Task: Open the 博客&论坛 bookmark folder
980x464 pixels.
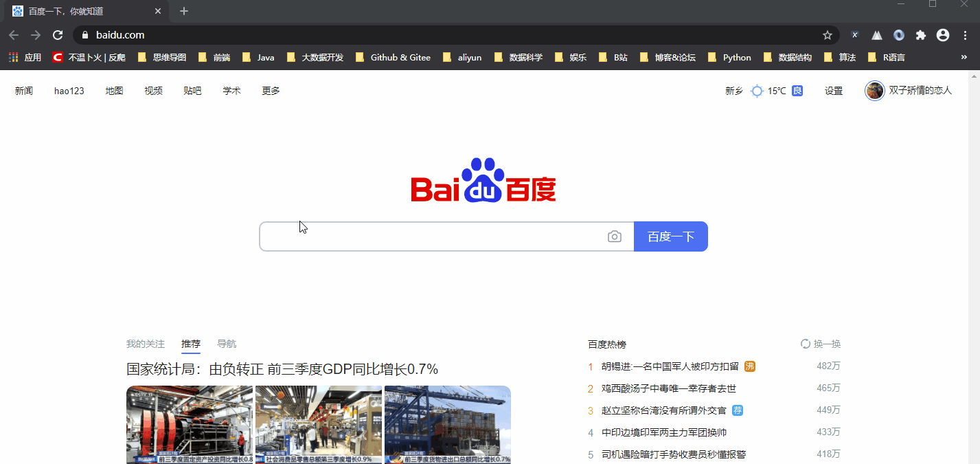Action: coord(668,58)
